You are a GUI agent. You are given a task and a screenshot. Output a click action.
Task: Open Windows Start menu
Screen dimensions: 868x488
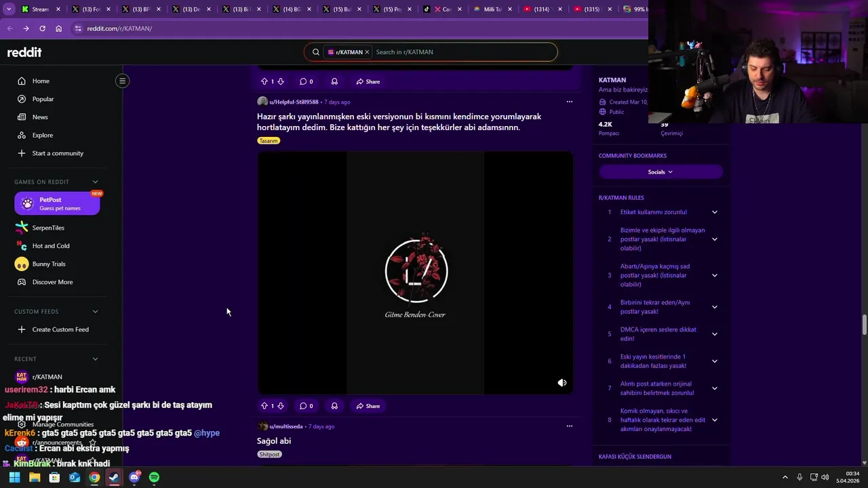point(14,477)
